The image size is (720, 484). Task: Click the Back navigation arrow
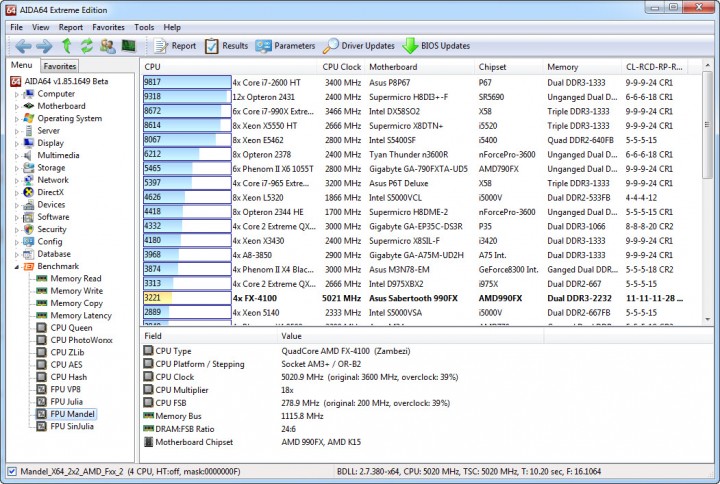pyautogui.click(x=23, y=46)
